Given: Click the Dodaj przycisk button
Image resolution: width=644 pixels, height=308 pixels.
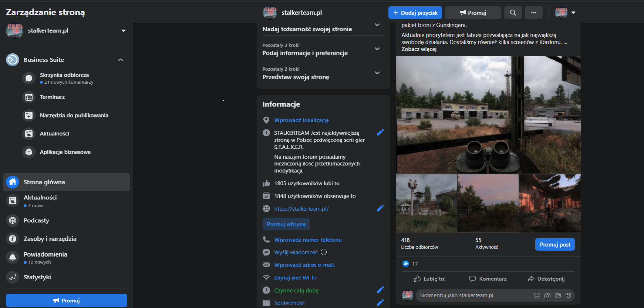Looking at the screenshot, I should point(415,13).
